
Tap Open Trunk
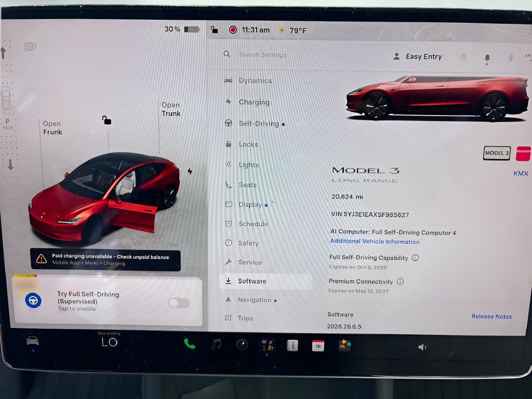point(171,109)
